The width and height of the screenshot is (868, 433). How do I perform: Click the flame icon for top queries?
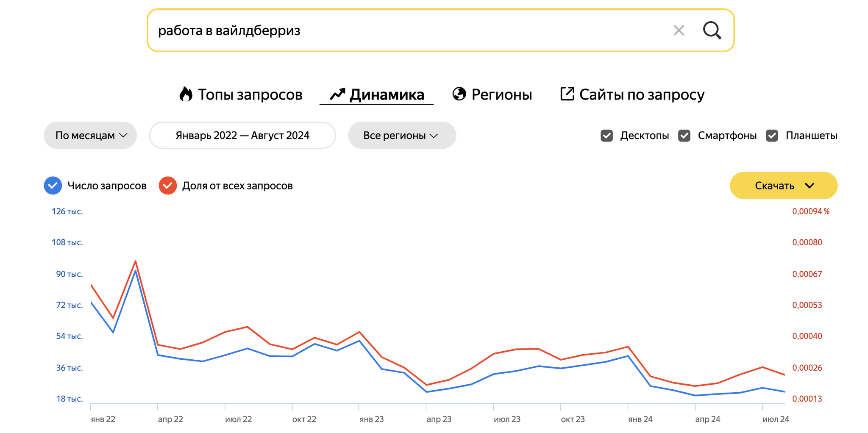(186, 94)
